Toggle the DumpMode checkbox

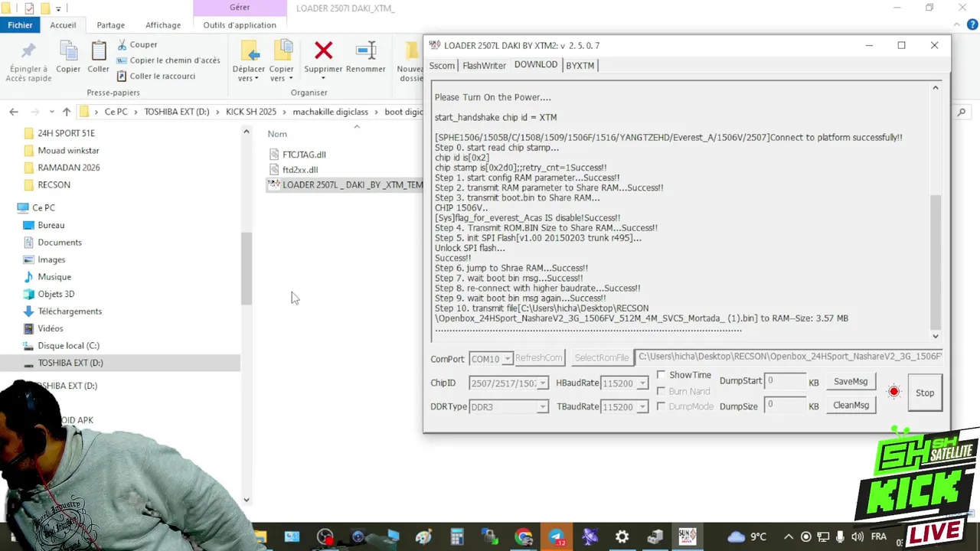point(661,406)
